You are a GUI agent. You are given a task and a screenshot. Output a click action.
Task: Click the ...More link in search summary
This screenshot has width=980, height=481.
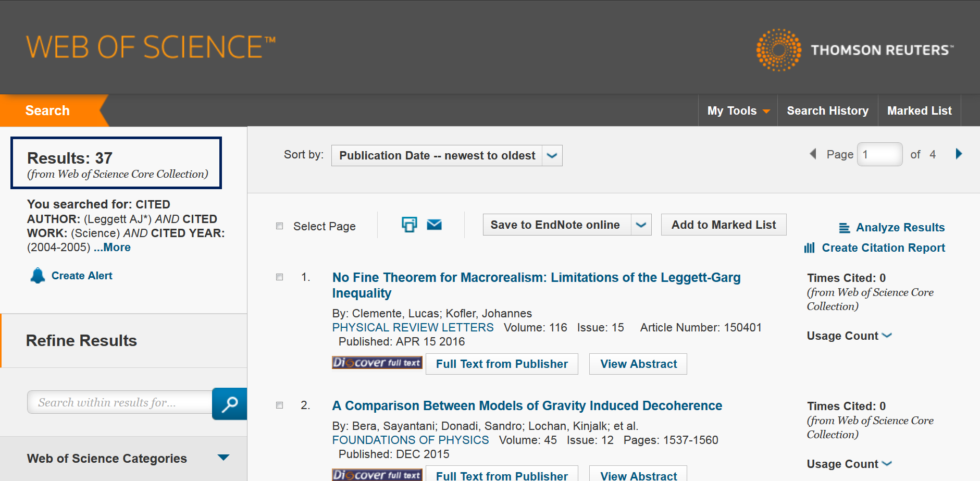(112, 247)
